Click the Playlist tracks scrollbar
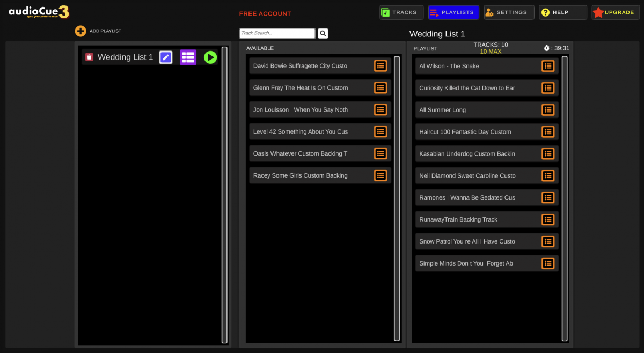The height and width of the screenshot is (353, 644). [565, 198]
